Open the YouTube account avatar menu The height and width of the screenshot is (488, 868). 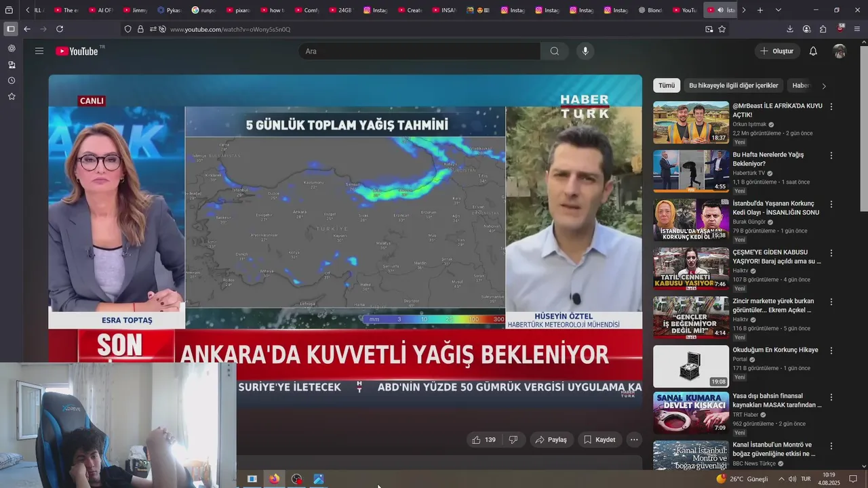tap(840, 51)
